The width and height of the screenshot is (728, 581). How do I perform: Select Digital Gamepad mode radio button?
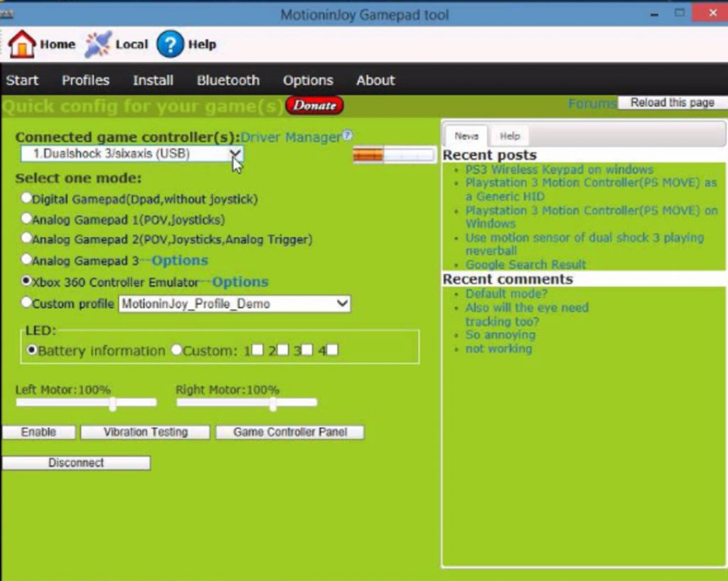tap(26, 198)
